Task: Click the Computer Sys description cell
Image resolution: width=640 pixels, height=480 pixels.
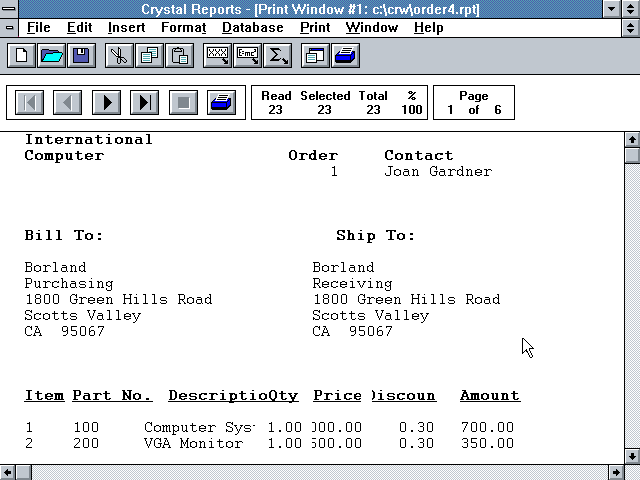Action: point(200,427)
